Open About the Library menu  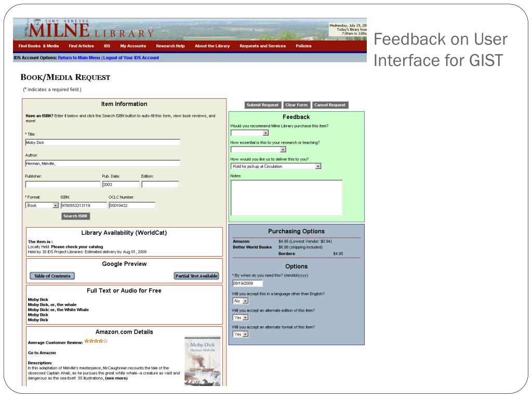coord(212,46)
